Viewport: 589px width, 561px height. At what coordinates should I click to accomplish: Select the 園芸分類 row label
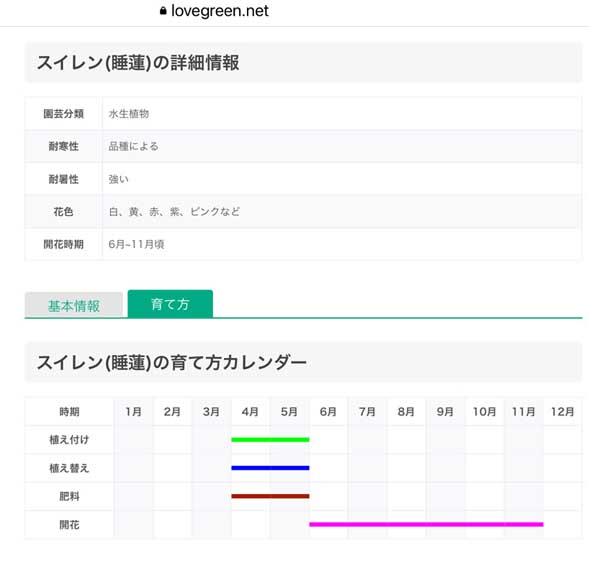click(x=63, y=113)
